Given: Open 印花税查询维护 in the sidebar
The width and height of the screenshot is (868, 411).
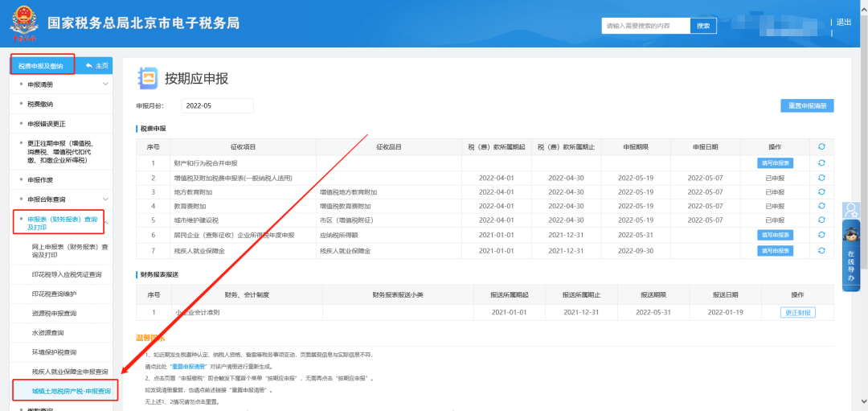Looking at the screenshot, I should pos(54,294).
